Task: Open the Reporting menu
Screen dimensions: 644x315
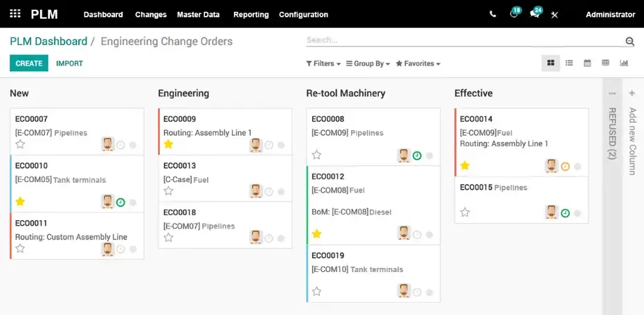Action: [251, 15]
